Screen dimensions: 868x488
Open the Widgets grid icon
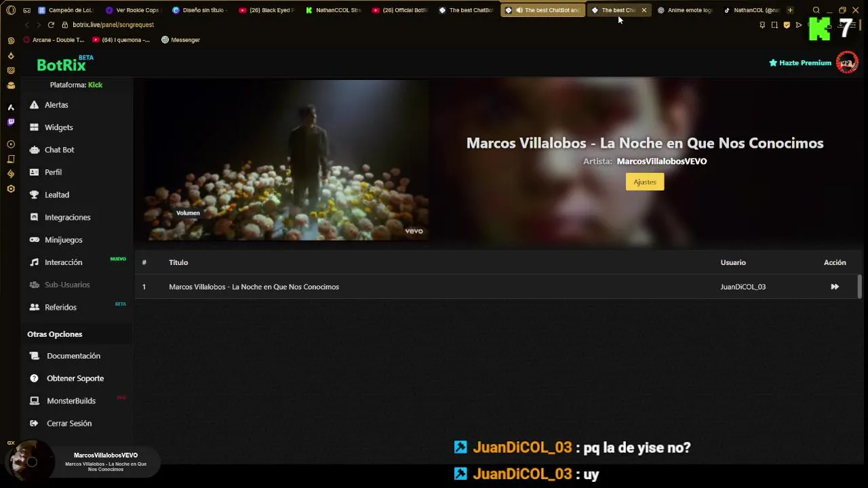[x=34, y=127]
